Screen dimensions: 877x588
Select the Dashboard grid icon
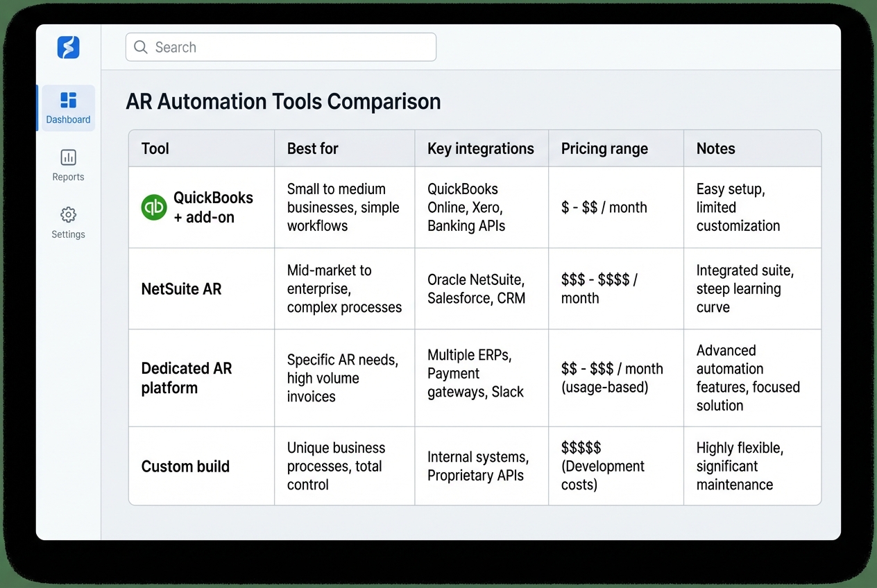point(67,101)
